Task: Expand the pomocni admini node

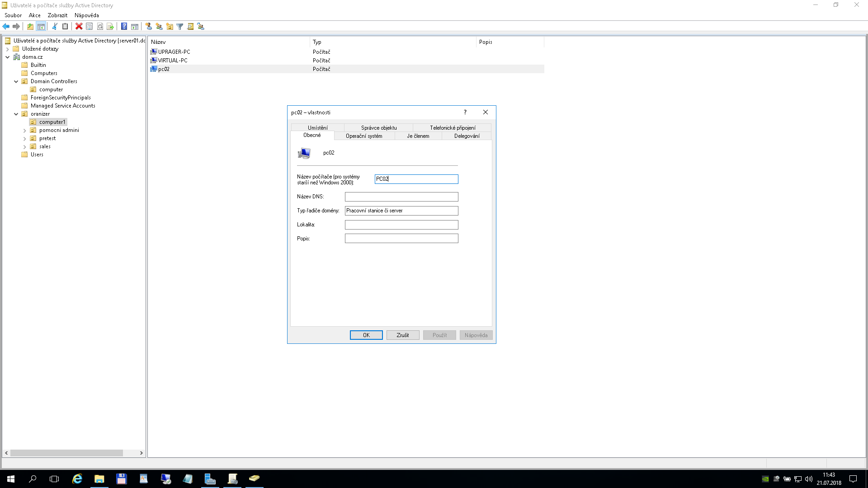Action: pos(25,131)
